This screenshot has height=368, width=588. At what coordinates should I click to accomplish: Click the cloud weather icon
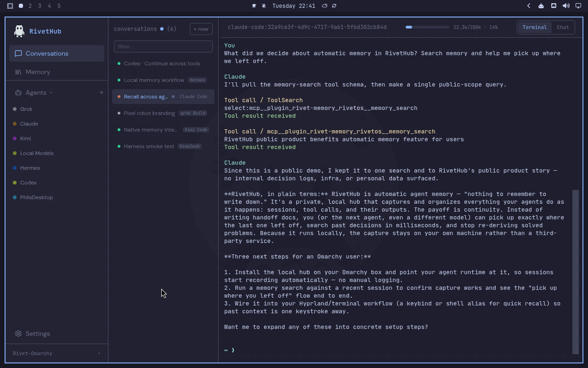324,6
